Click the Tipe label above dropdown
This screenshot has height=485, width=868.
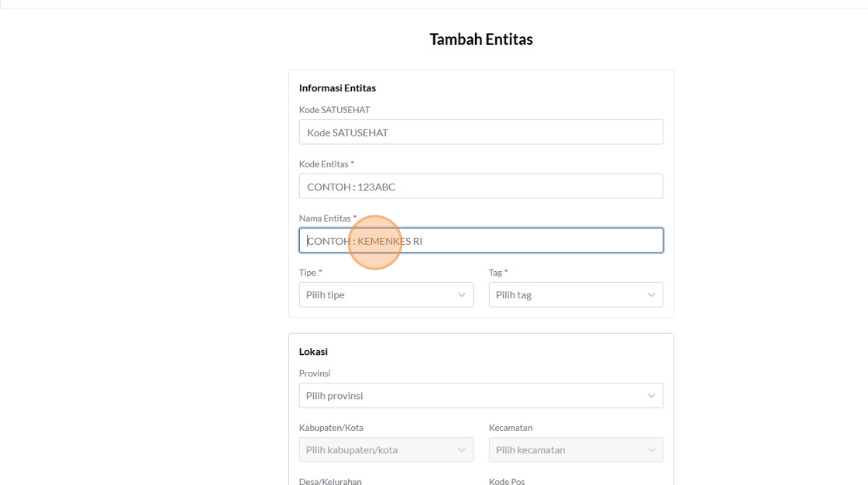[308, 273]
